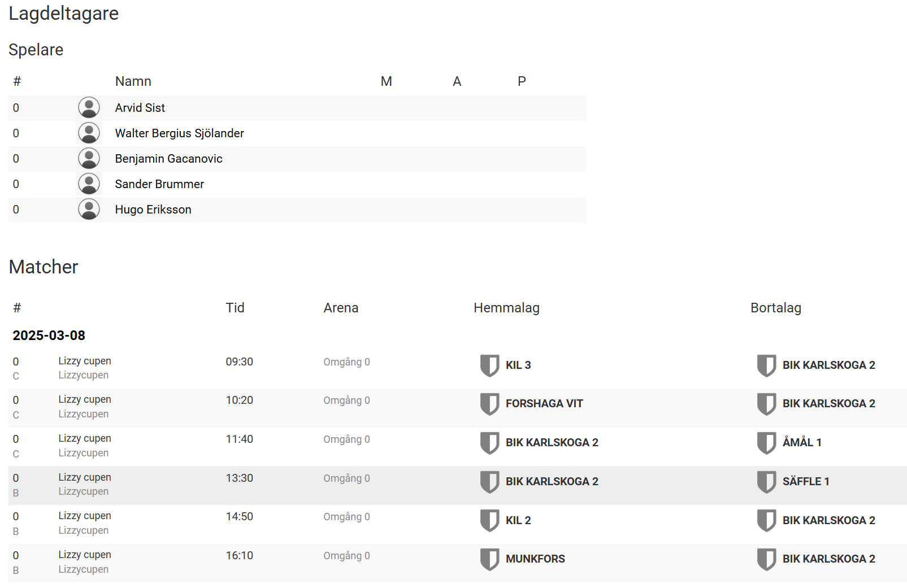The image size is (907, 588).
Task: Click the Arena column header
Action: 341,308
